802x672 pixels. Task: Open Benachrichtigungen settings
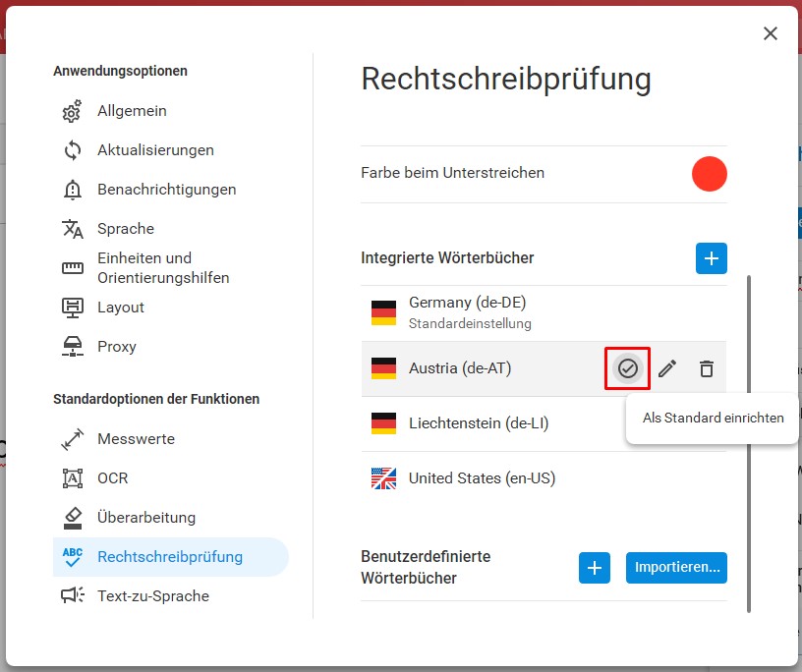tap(171, 190)
